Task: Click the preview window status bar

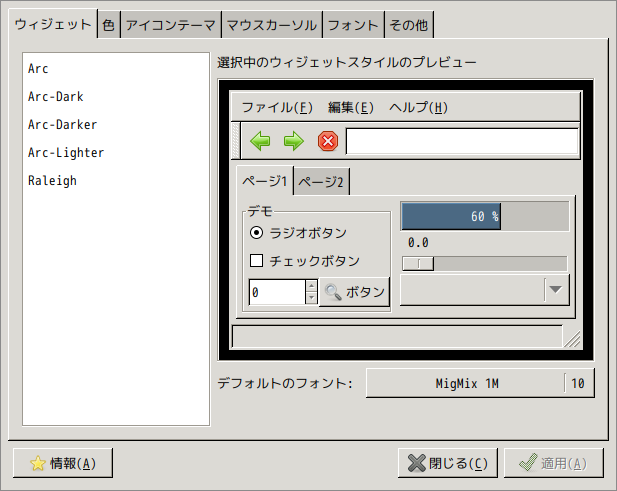Action: pos(397,336)
